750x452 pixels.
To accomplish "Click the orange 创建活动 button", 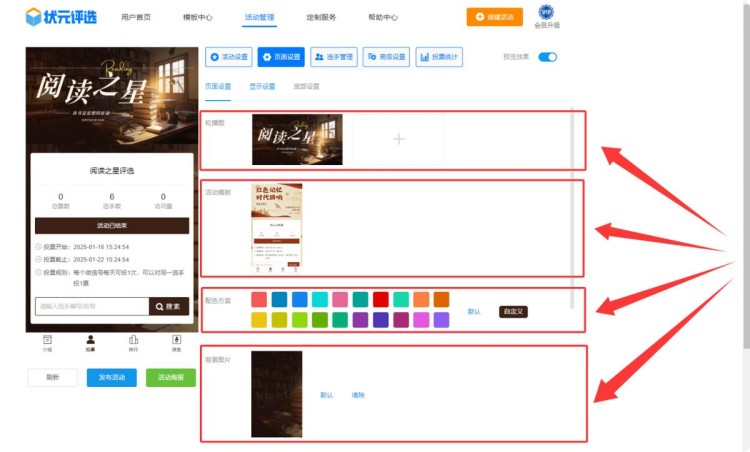I will click(494, 17).
